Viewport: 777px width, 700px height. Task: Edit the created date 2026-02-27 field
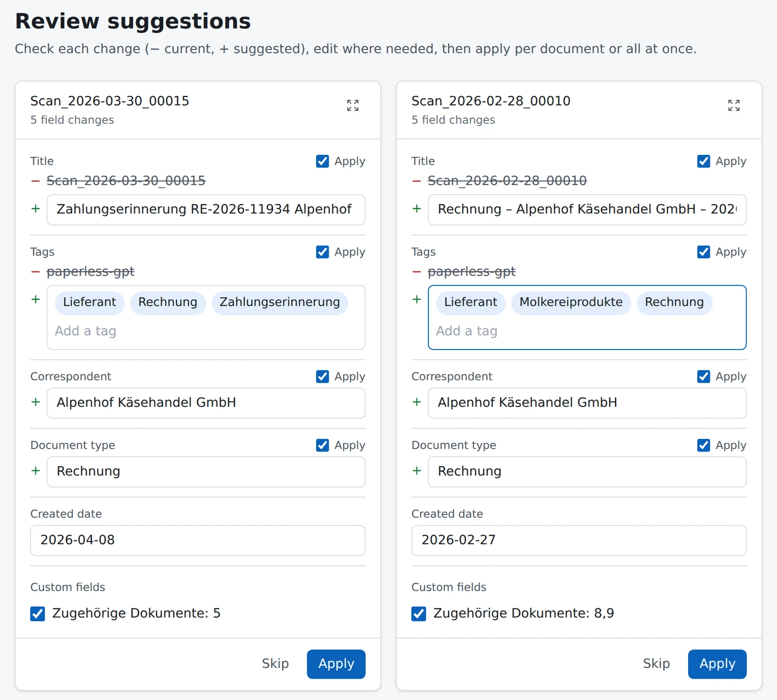(579, 540)
